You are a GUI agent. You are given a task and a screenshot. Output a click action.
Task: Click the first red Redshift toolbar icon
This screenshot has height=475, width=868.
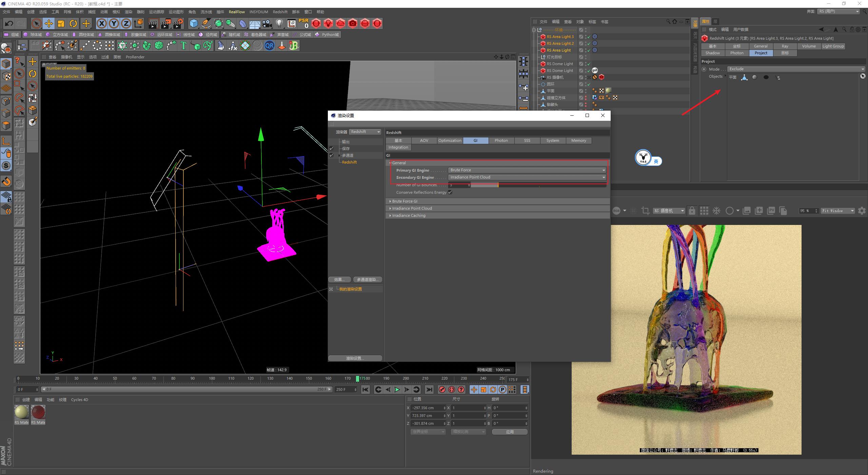coord(316,23)
